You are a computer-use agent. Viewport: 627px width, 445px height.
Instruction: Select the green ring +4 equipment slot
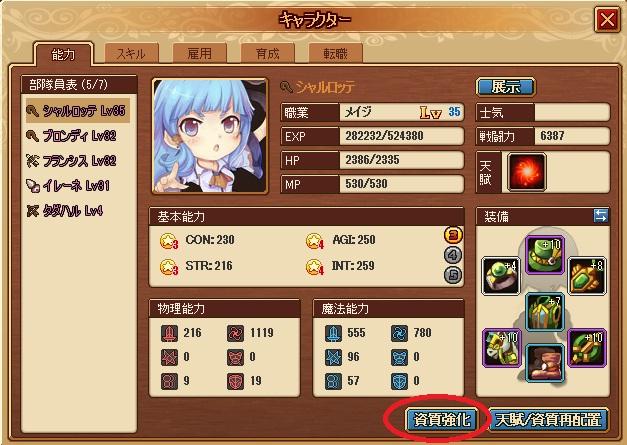pos(501,276)
